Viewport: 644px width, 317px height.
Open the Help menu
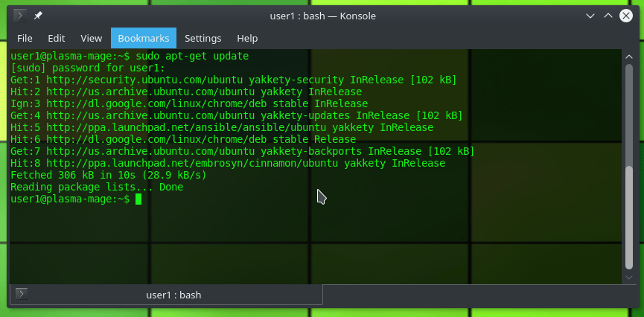coord(247,38)
